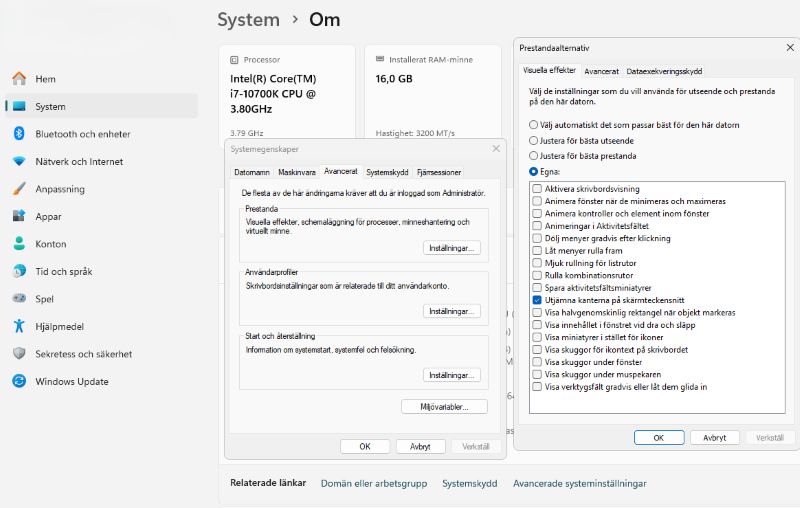Open the Anpassning paintbrush icon
Screen dimensions: 800x508
[x=19, y=189]
